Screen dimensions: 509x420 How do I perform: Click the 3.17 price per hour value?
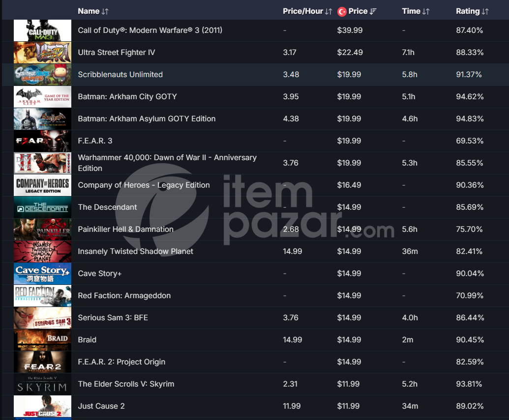(290, 52)
